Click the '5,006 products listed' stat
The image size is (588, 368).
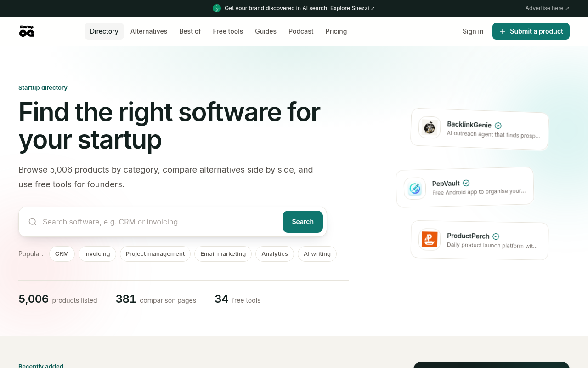point(58,299)
